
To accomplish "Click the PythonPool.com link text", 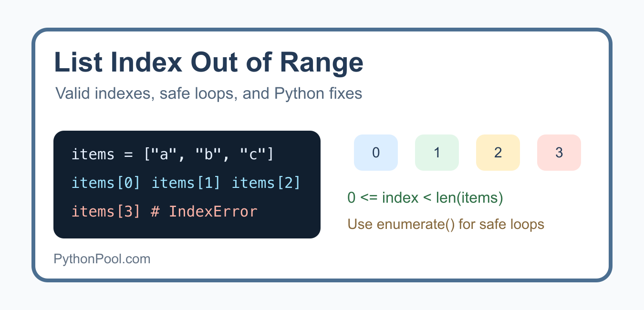I will [x=102, y=259].
